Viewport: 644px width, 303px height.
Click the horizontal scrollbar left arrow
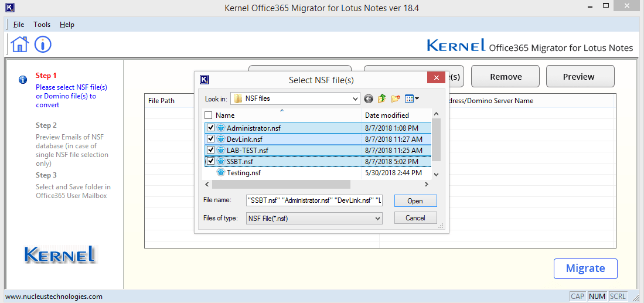(x=206, y=185)
